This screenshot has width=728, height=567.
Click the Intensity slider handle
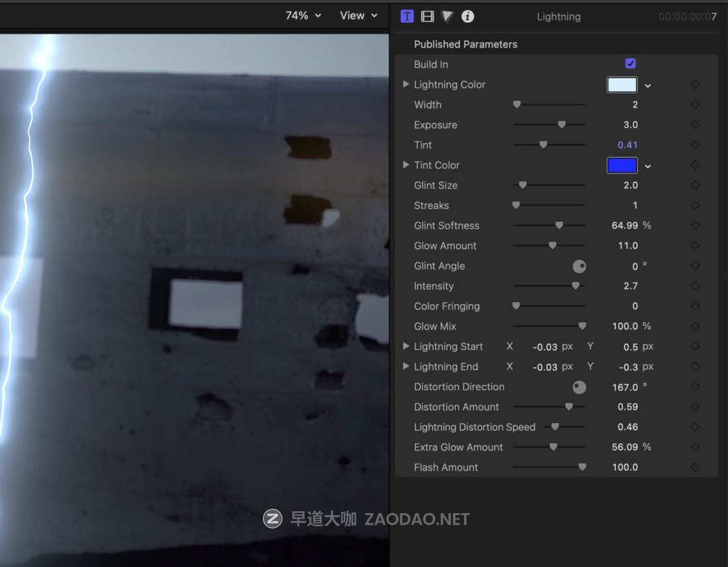point(576,286)
